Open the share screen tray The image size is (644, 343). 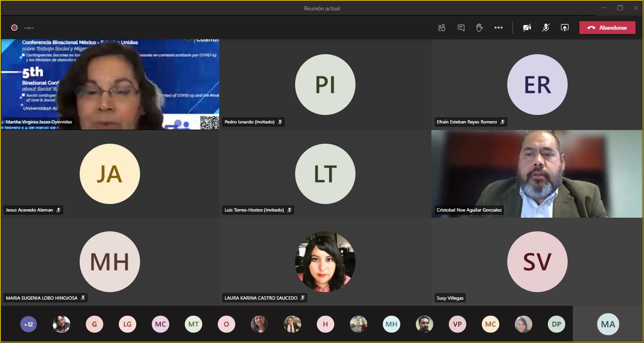tap(564, 28)
